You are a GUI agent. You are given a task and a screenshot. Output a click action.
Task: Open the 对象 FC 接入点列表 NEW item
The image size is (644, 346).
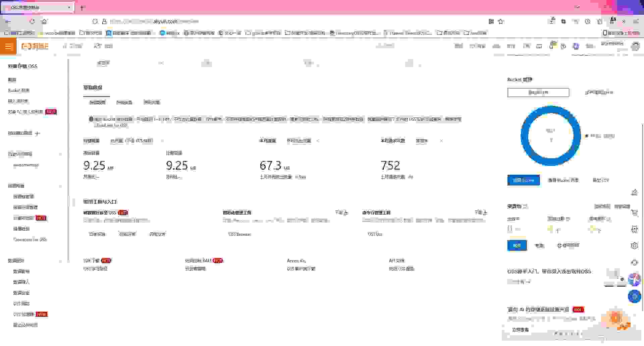pos(32,112)
